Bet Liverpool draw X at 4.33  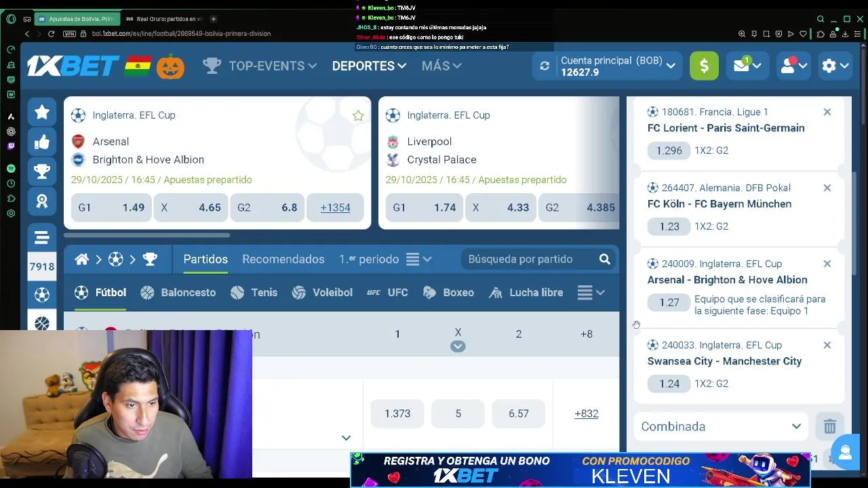[500, 207]
